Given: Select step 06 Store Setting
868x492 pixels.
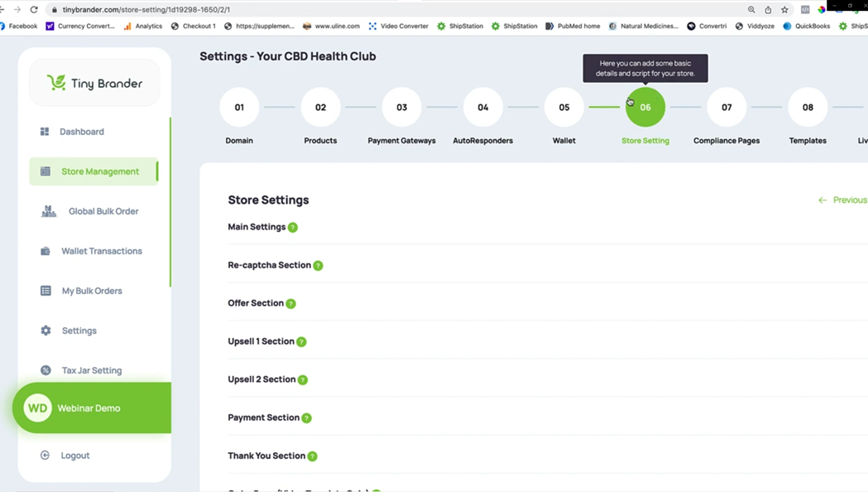Looking at the screenshot, I should point(645,107).
